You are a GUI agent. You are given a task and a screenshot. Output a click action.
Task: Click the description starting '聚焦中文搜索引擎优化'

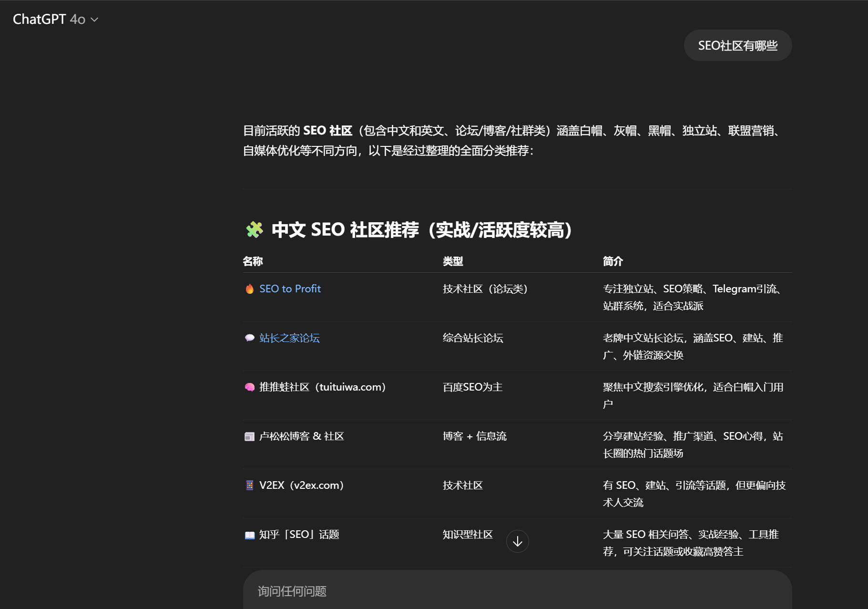click(x=693, y=395)
